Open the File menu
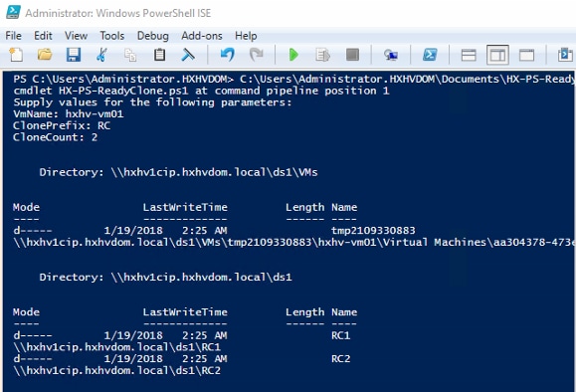The image size is (576, 392). pos(13,36)
